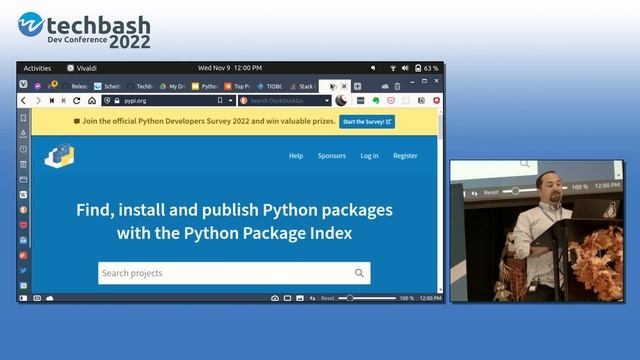Viewport: 640px width, 360px height.
Task: Click the Pocket extension icon in toolbar
Action: 391,100
